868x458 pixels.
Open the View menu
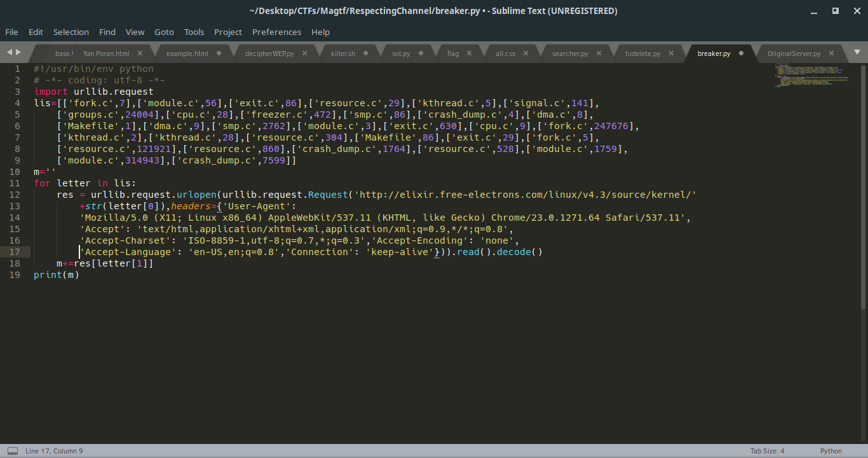(x=135, y=32)
